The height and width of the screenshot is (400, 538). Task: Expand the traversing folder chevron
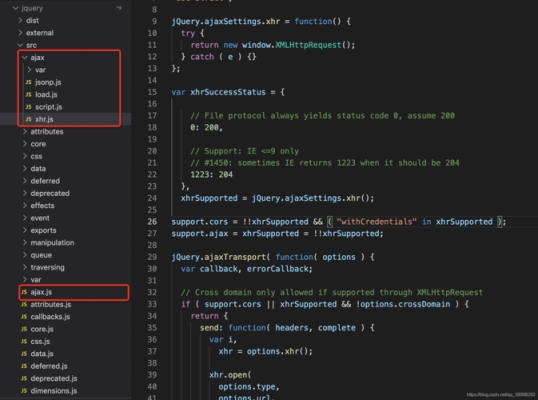(x=25, y=268)
